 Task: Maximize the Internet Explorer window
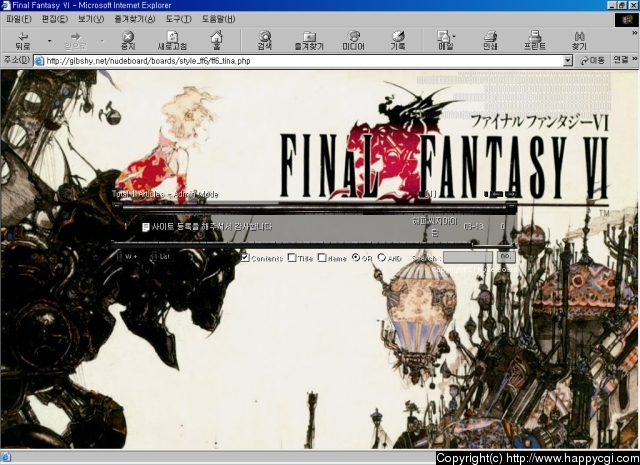click(x=622, y=5)
